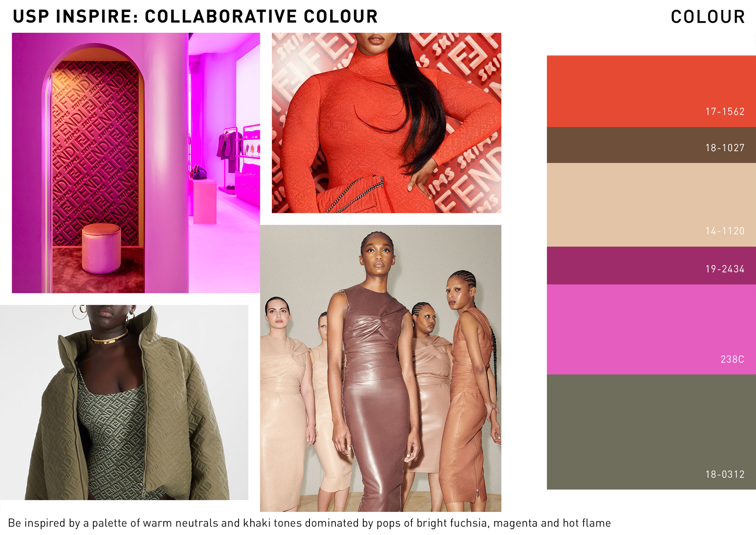This screenshot has height=535, width=756.
Task: Open the pink Fendi store interior photo
Action: tap(136, 163)
